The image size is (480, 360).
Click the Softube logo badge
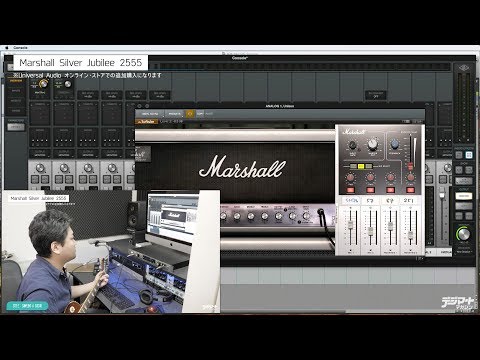pyautogui.click(x=146, y=122)
